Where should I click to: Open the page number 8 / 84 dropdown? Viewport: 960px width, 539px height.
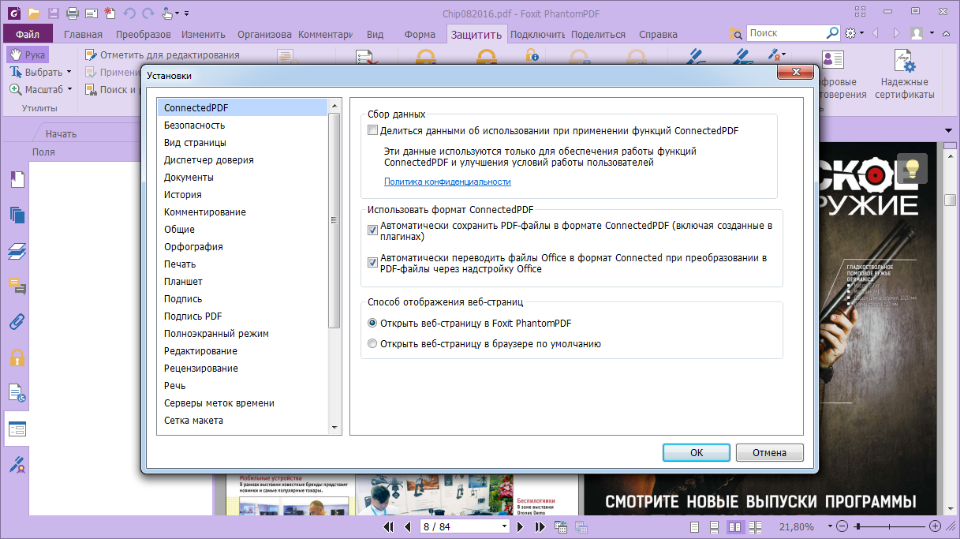tap(504, 527)
